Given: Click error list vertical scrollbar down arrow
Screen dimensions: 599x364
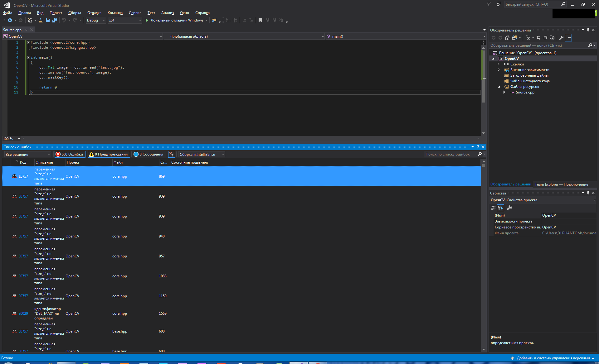Looking at the screenshot, I should [x=484, y=350].
